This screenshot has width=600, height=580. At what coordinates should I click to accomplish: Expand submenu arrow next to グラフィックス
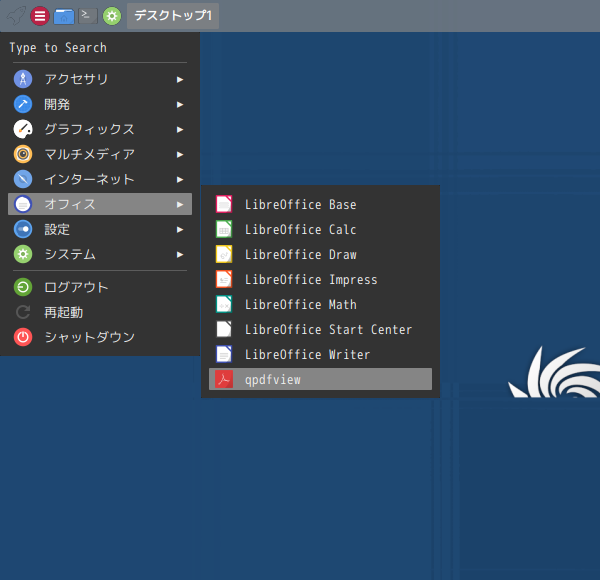tap(180, 130)
